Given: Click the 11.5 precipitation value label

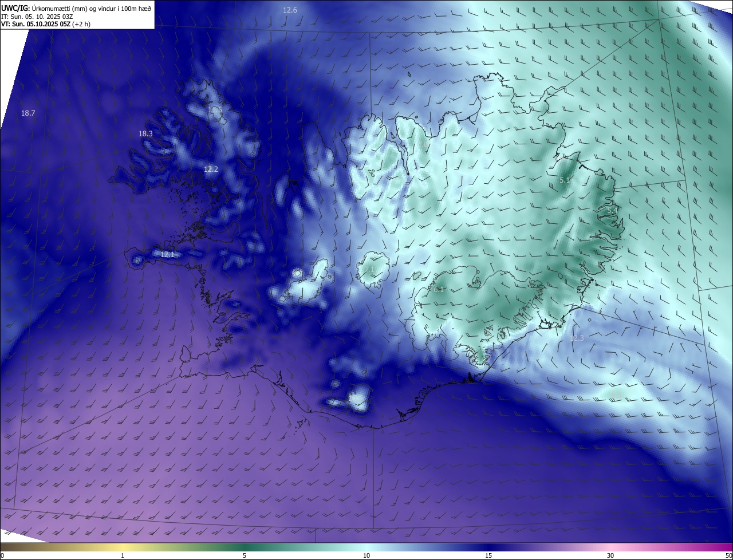Looking at the screenshot, I should pyautogui.click(x=215, y=110).
